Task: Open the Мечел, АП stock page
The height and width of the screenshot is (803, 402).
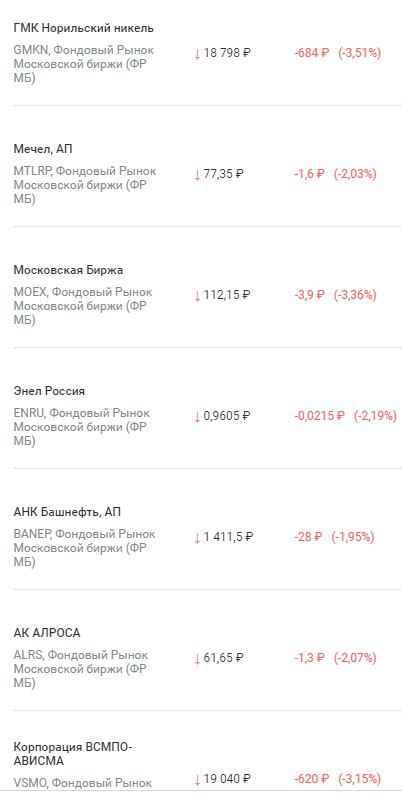Action: point(43,149)
